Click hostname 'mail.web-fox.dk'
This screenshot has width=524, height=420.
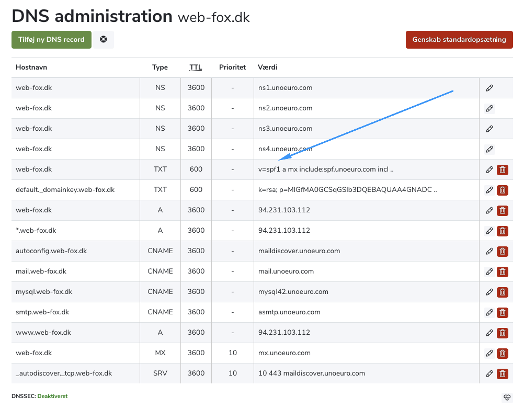[x=41, y=271]
